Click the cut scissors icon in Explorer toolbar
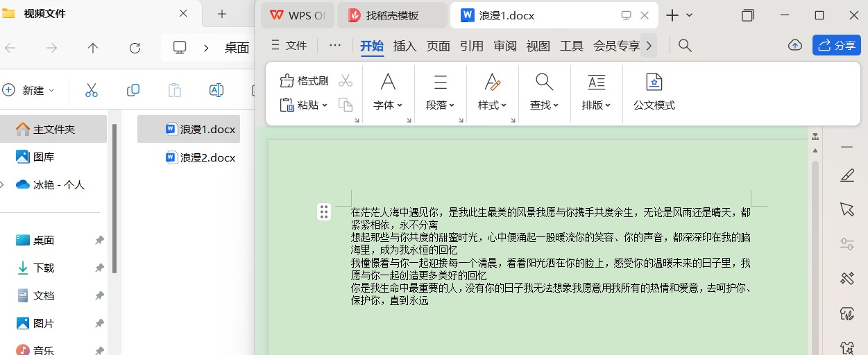 click(91, 90)
